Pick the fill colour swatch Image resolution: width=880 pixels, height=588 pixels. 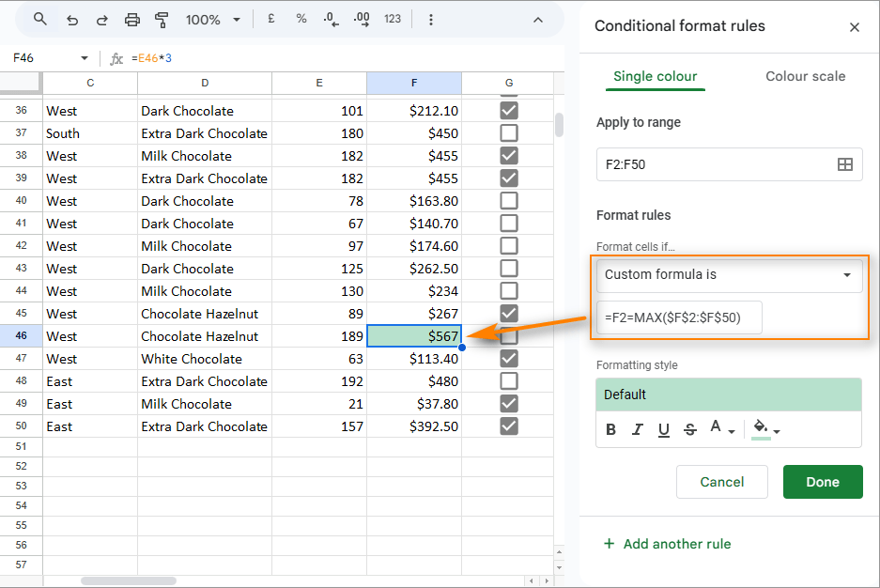761,428
